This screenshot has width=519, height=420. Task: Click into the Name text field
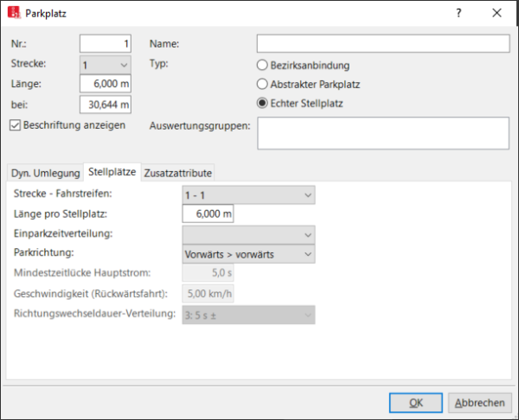[382, 44]
